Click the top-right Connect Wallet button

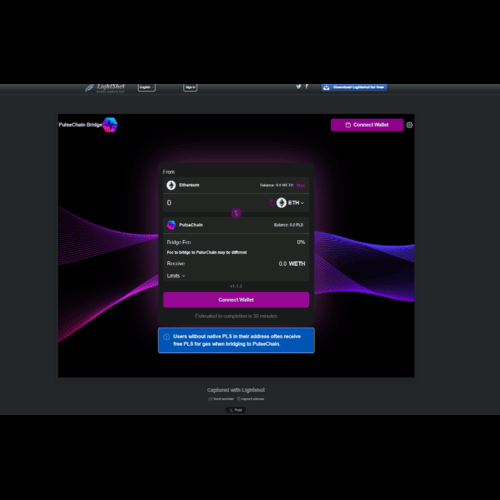pos(367,125)
